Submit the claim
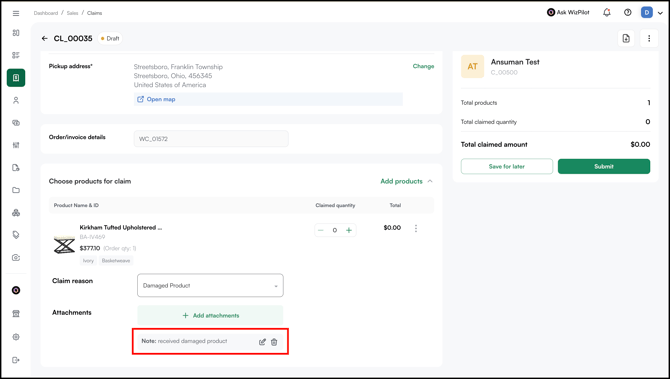 (x=604, y=167)
